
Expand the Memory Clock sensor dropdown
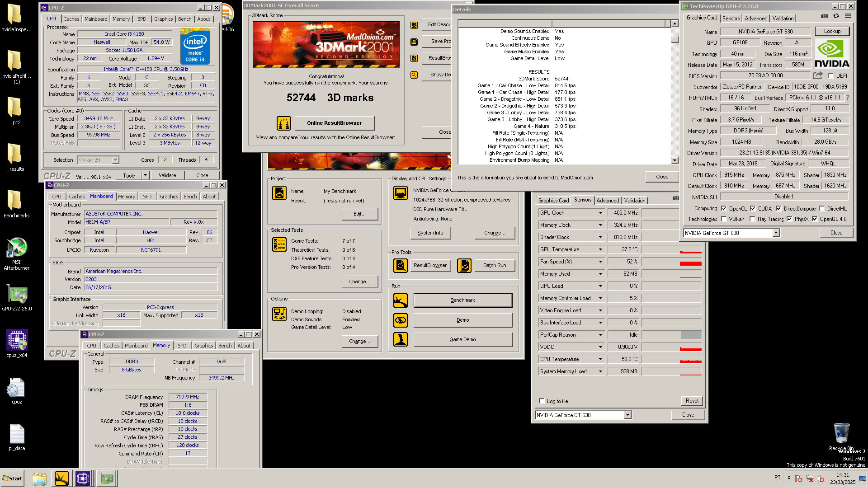point(600,225)
